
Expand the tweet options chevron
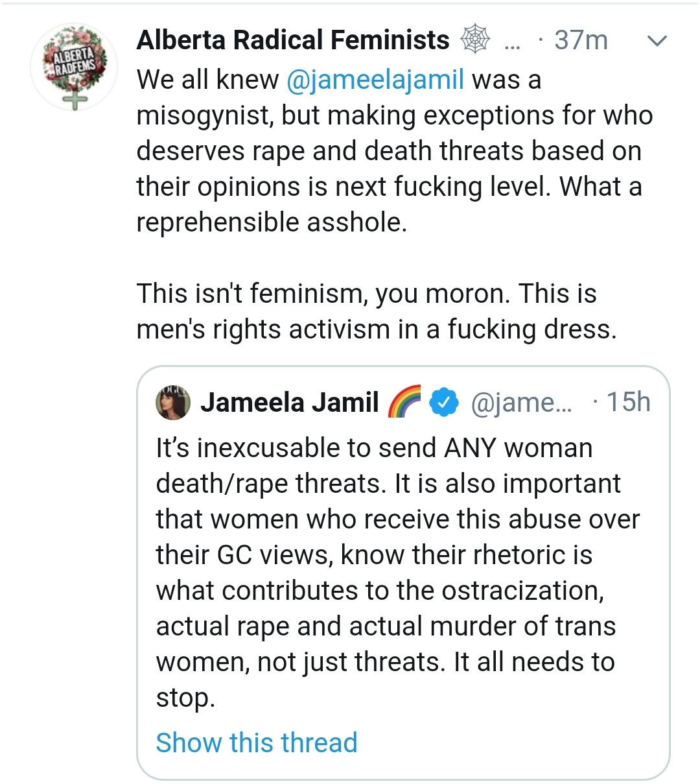657,42
